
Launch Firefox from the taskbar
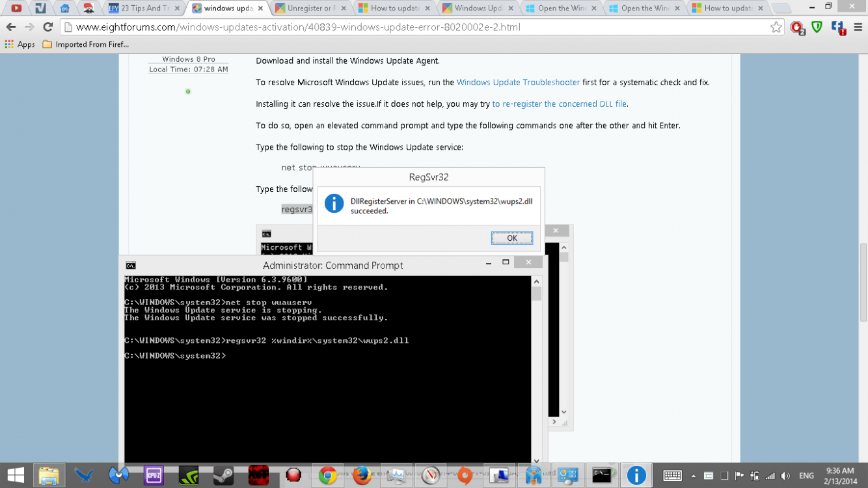(x=362, y=476)
